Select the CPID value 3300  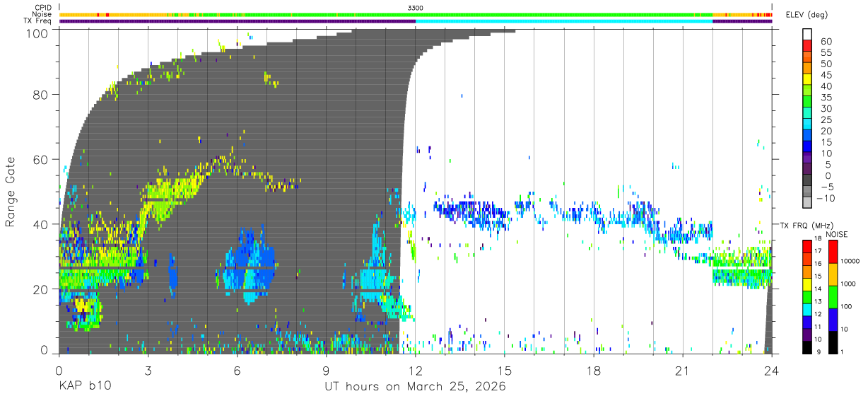click(416, 8)
